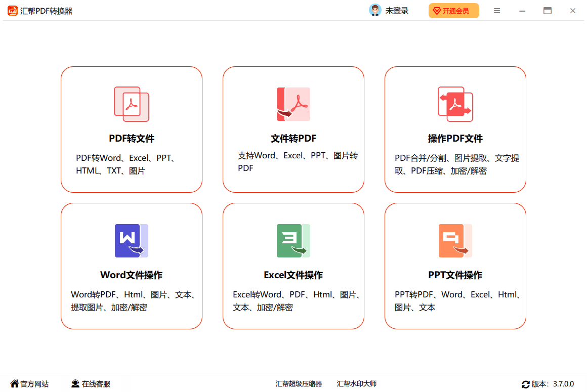Select the PDF转文件 title
The width and height of the screenshot is (587, 392).
coord(132,139)
